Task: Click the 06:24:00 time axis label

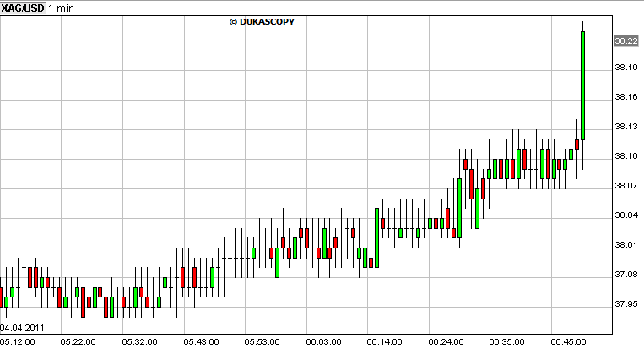Action: [x=446, y=341]
